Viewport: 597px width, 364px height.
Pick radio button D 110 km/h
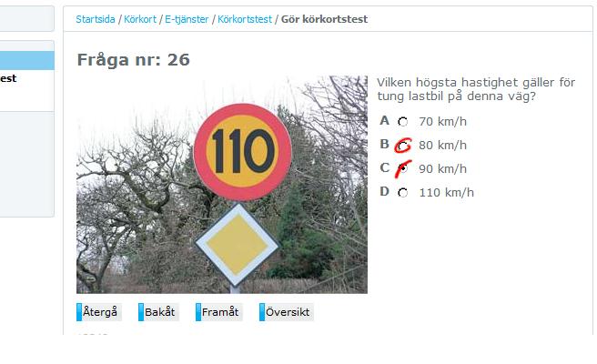click(403, 193)
